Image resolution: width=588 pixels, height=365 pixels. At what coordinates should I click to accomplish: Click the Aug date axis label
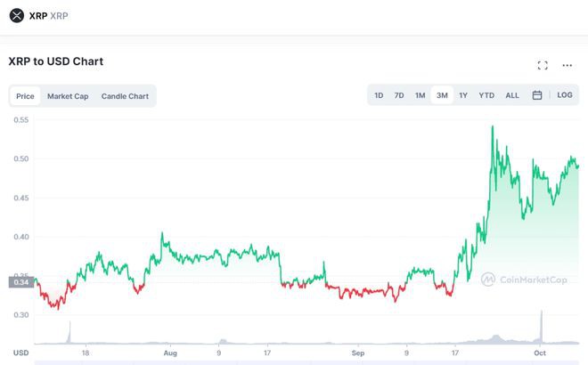(170, 353)
